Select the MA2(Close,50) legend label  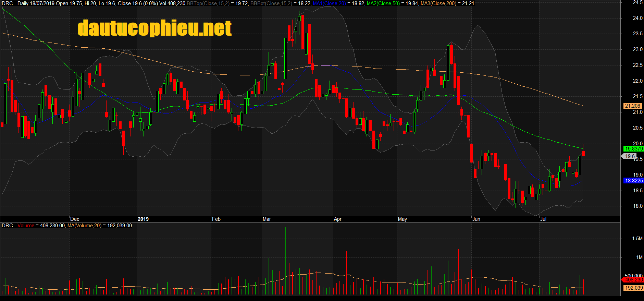383,3
